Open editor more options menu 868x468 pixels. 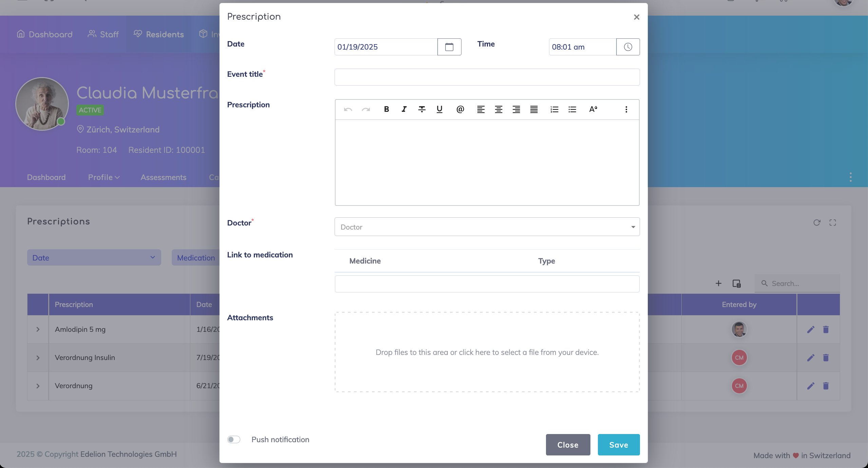click(x=626, y=109)
